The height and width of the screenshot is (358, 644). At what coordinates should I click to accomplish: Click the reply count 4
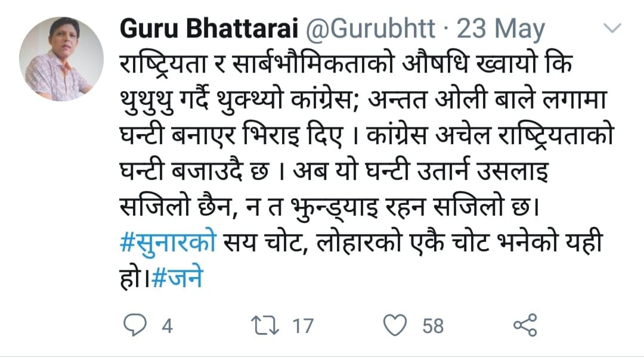[x=168, y=326]
